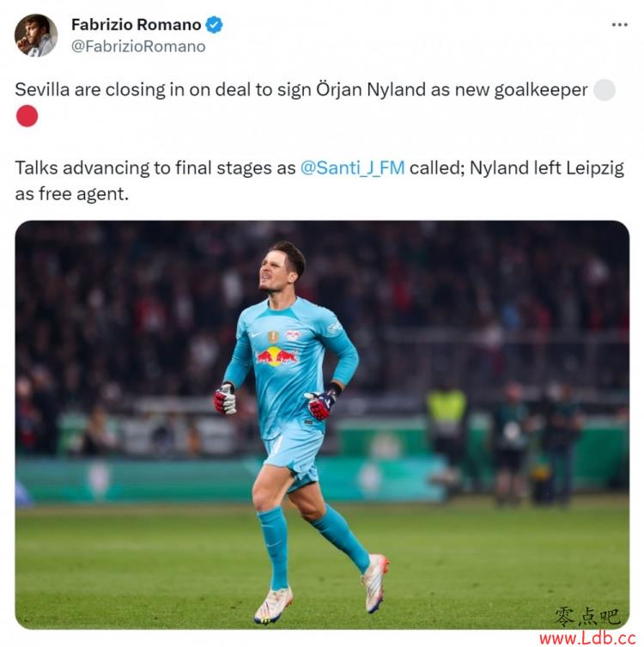644x647 pixels.
Task: Click the Nike swoosh on the jersey
Action: [x=256, y=334]
